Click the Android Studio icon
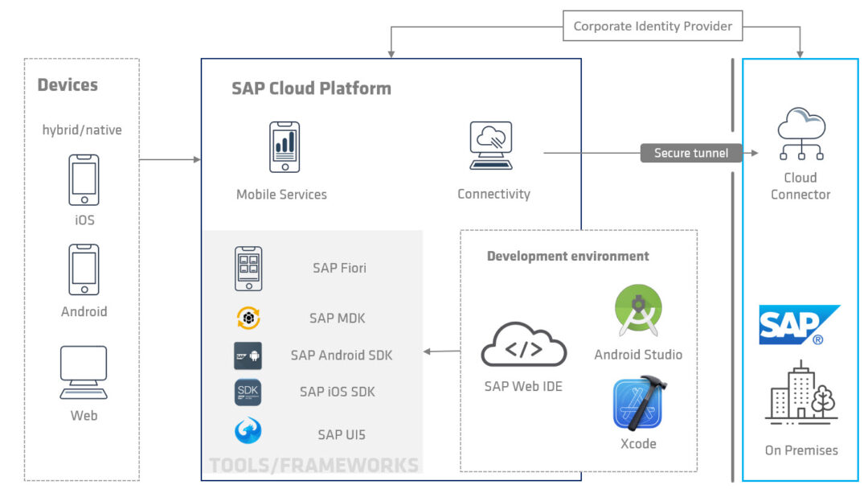868x489 pixels. click(x=638, y=310)
